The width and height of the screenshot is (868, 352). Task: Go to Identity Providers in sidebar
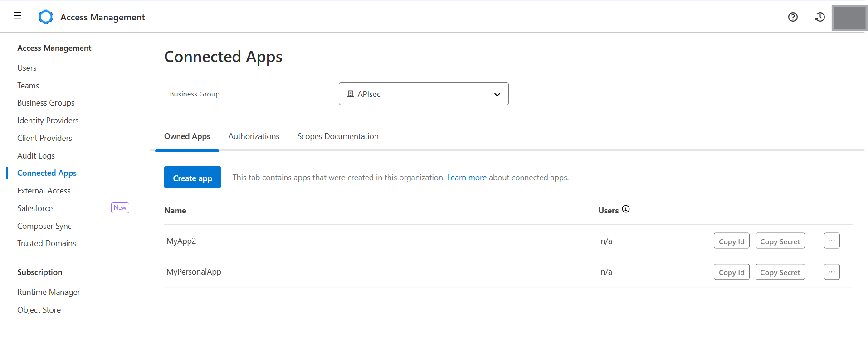coord(48,121)
